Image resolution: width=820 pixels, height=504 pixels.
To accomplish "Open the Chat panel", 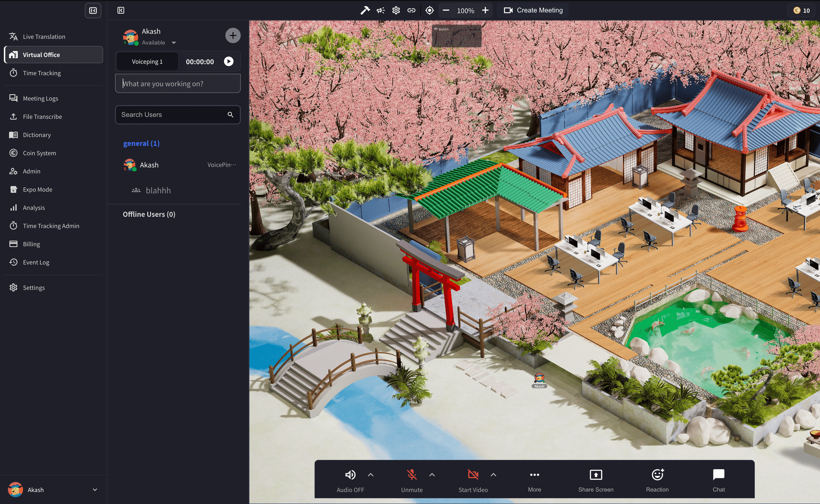I will point(719,480).
